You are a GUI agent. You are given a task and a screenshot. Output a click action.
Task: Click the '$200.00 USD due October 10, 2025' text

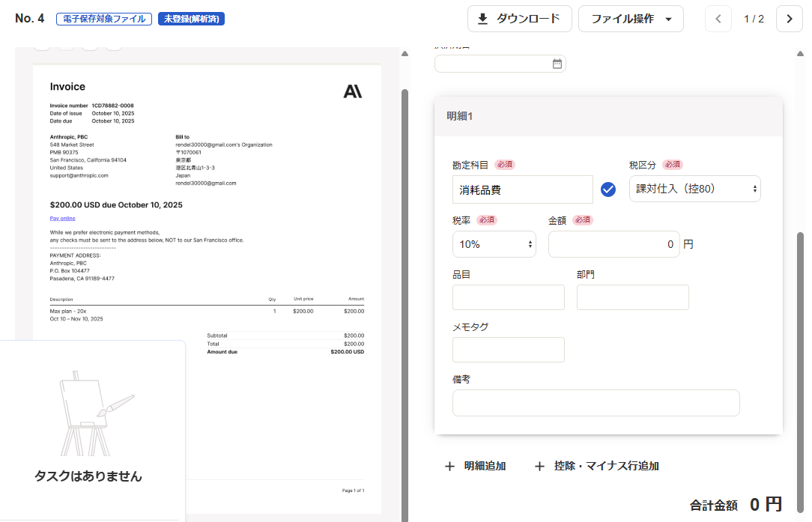tap(116, 205)
